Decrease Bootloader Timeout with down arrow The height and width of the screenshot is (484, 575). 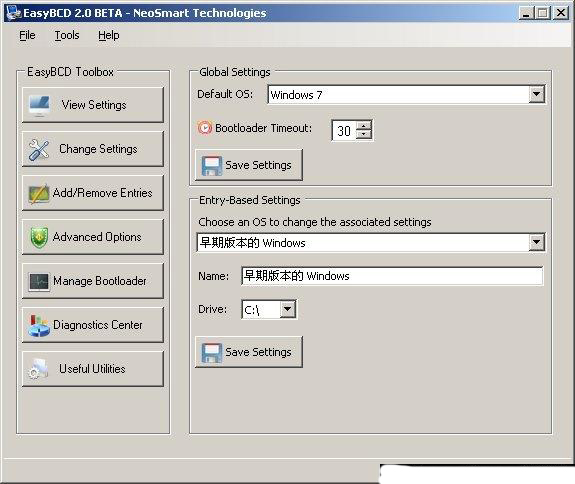click(364, 134)
